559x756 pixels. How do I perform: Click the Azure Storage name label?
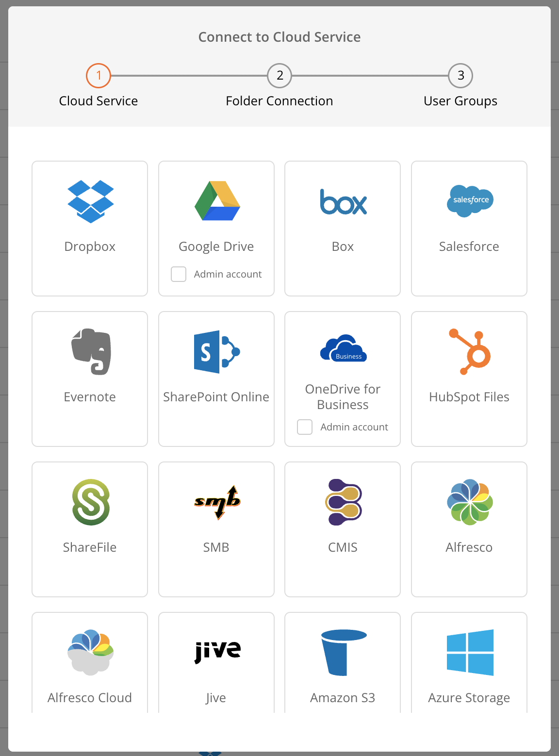[469, 698]
